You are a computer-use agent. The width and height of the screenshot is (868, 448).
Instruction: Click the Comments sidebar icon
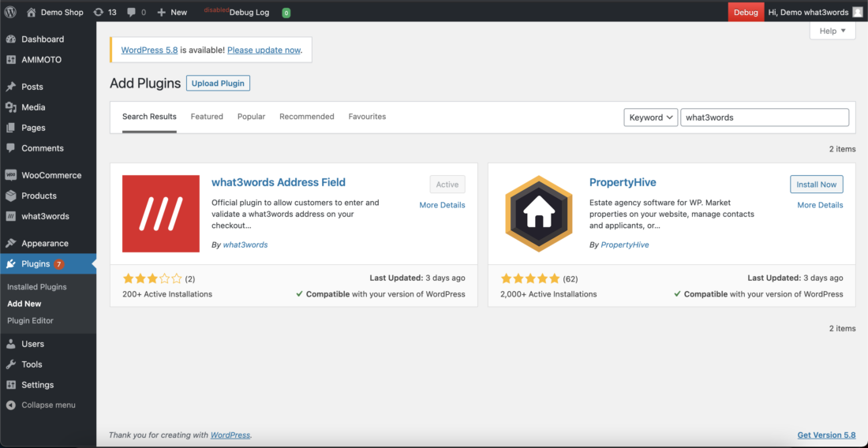(x=10, y=148)
